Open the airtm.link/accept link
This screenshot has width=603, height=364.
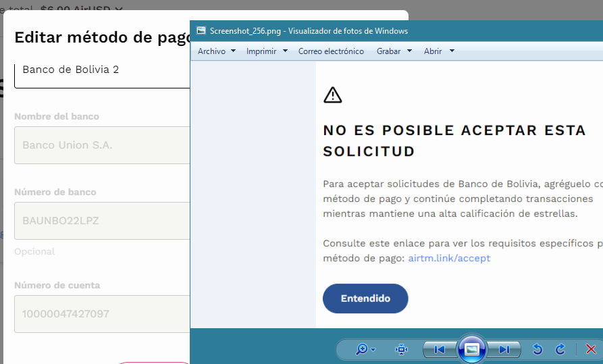[x=449, y=258]
